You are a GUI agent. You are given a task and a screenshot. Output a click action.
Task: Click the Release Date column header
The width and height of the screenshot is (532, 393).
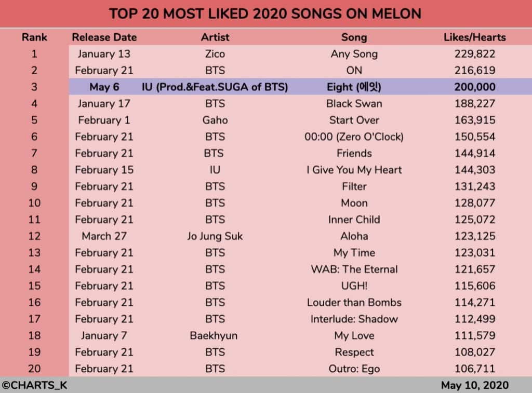tap(104, 37)
